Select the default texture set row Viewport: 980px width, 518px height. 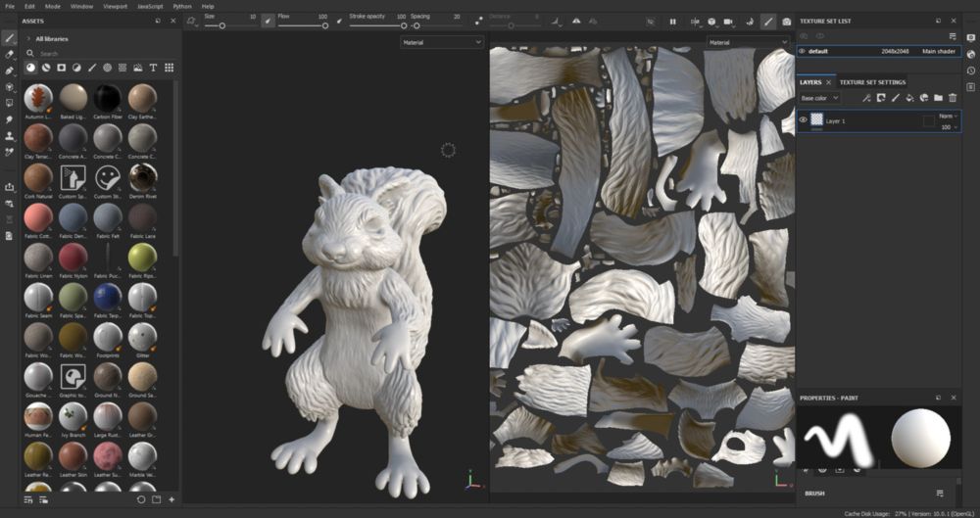coord(879,51)
